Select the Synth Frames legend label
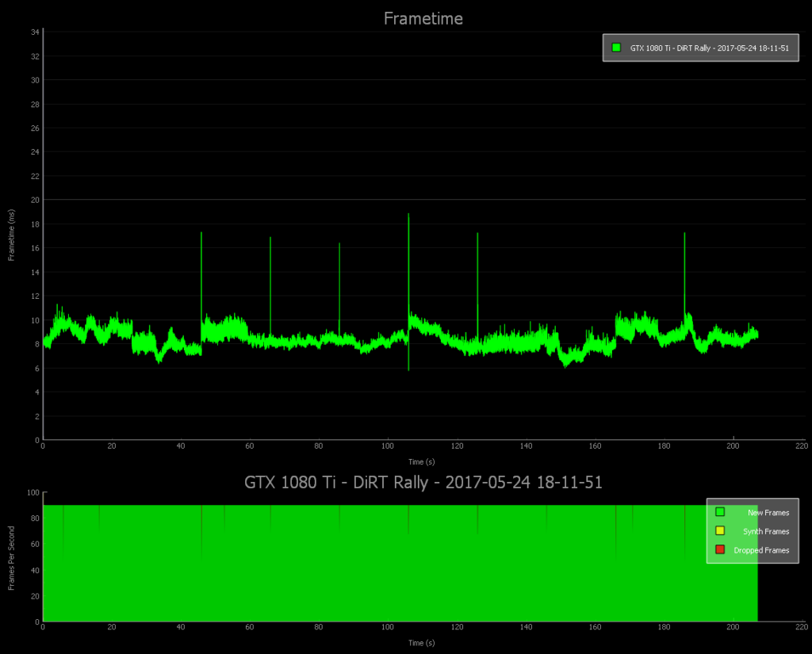The image size is (812, 654). click(766, 532)
